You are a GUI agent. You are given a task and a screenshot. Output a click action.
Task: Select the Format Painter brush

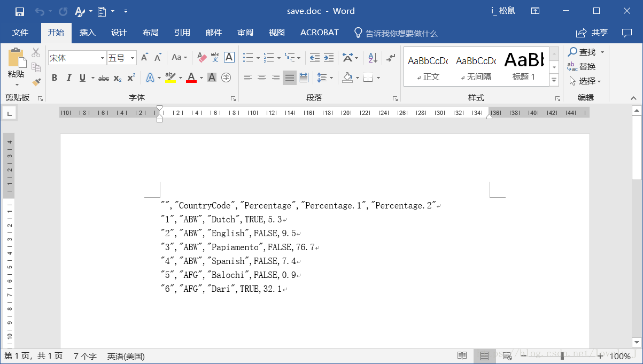(36, 82)
